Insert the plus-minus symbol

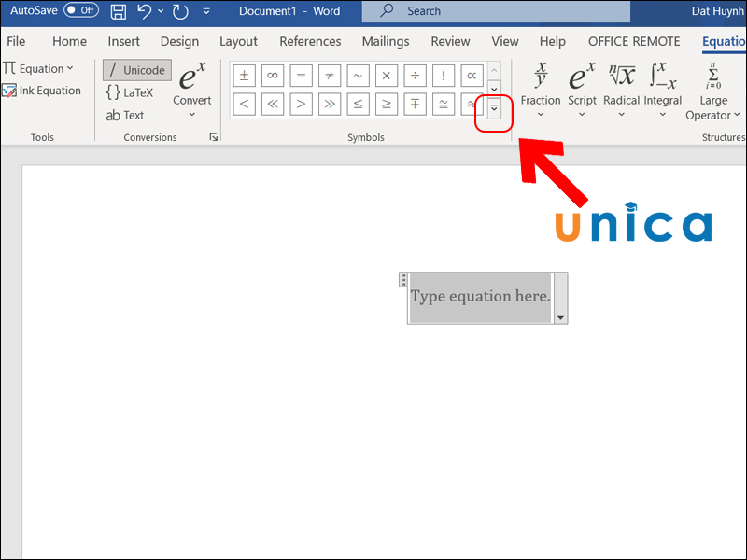[244, 76]
